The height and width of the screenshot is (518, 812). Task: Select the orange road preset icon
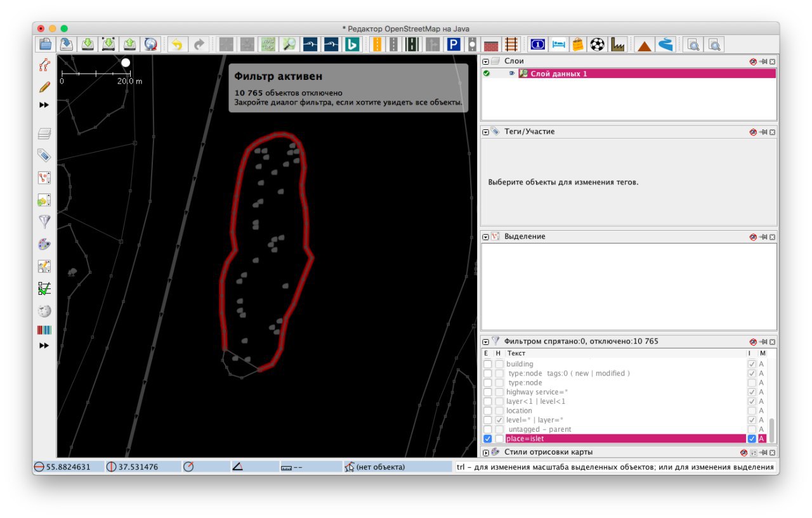point(377,44)
